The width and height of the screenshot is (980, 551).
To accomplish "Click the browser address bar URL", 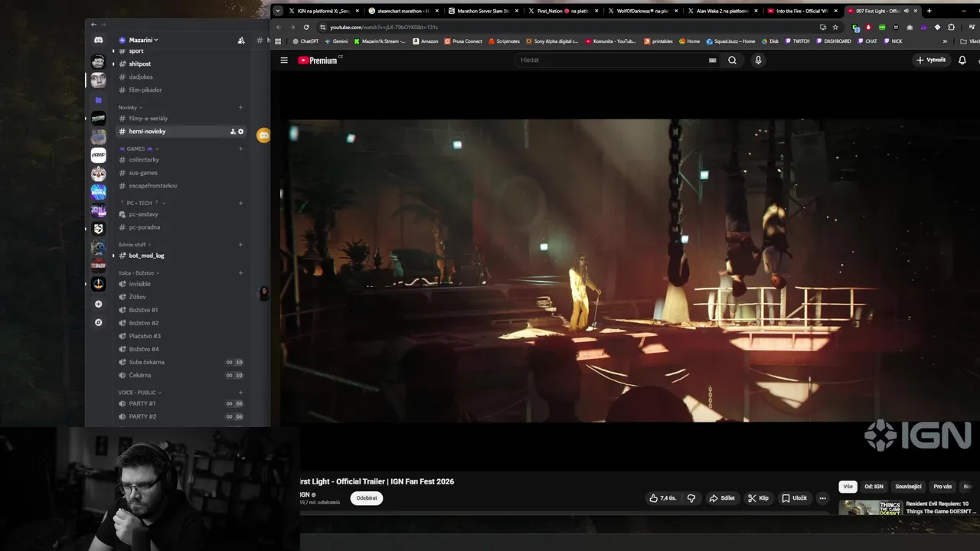I will 383,27.
